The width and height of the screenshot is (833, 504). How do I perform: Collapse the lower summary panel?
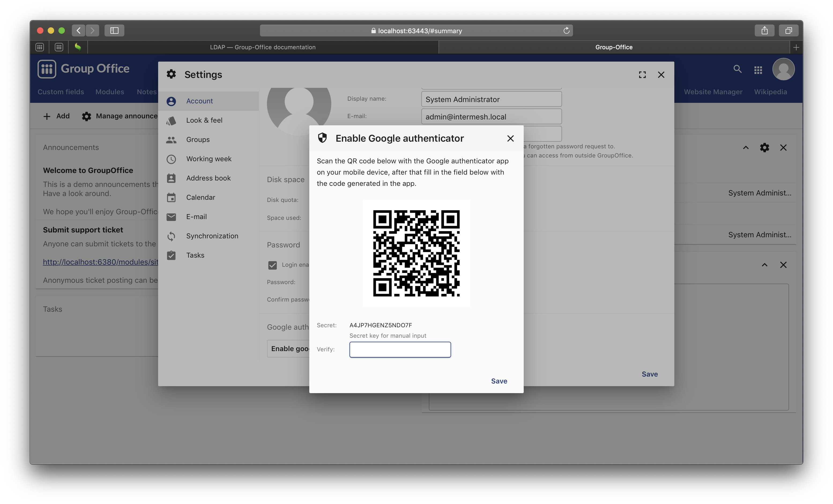764,265
